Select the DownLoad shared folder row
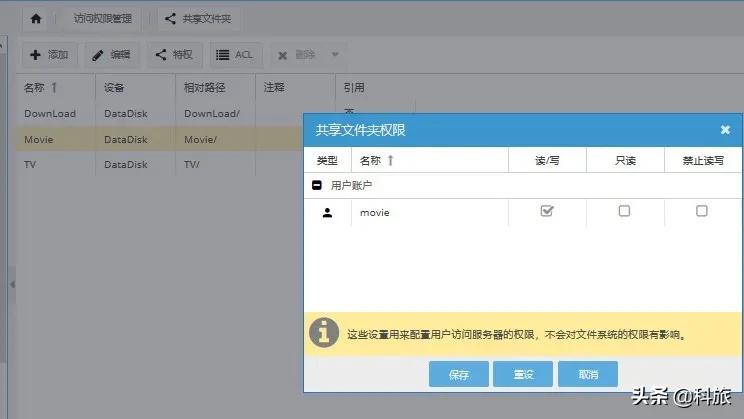The height and width of the screenshot is (419, 744). (x=159, y=113)
